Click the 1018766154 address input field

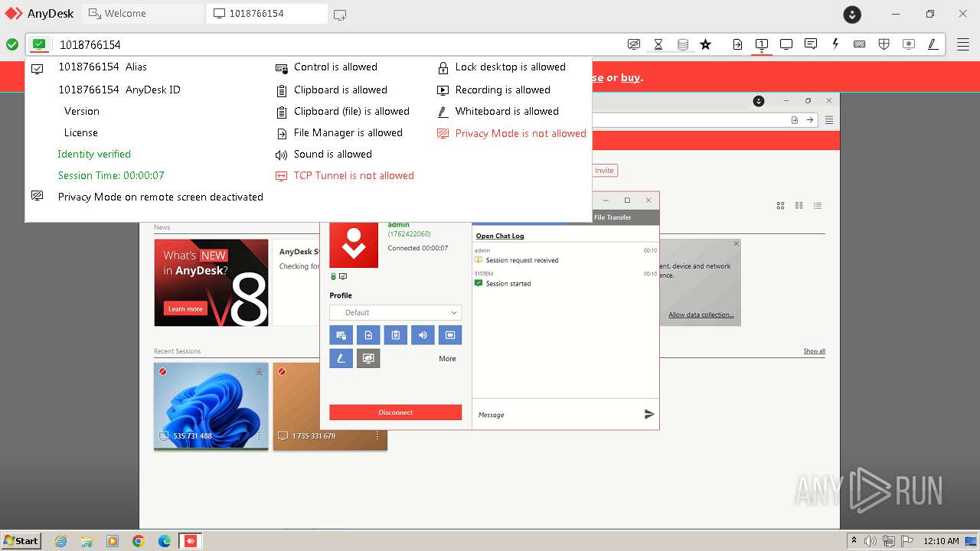click(338, 44)
